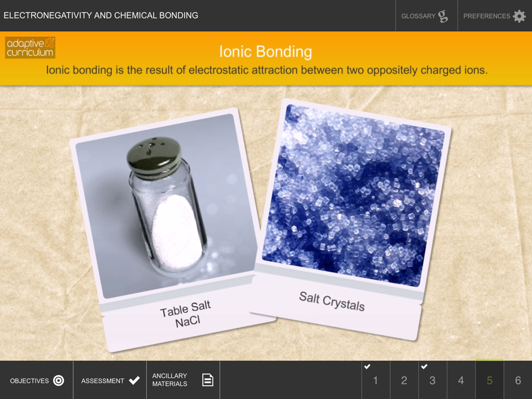Viewport: 532px width, 399px height.
Task: Click the ionic bonding definition sentence
Action: 267,70
